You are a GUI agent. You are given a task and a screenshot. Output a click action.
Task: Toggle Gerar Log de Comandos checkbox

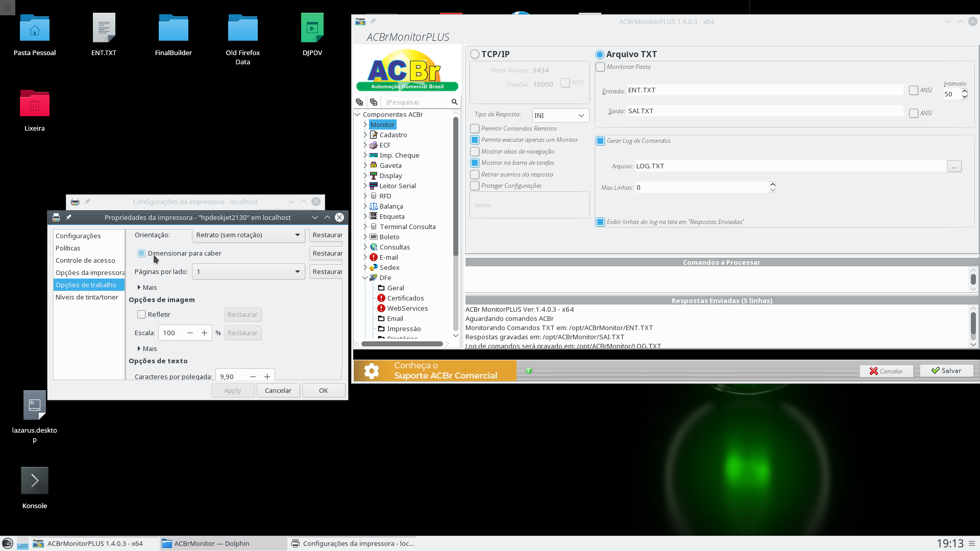[601, 141]
